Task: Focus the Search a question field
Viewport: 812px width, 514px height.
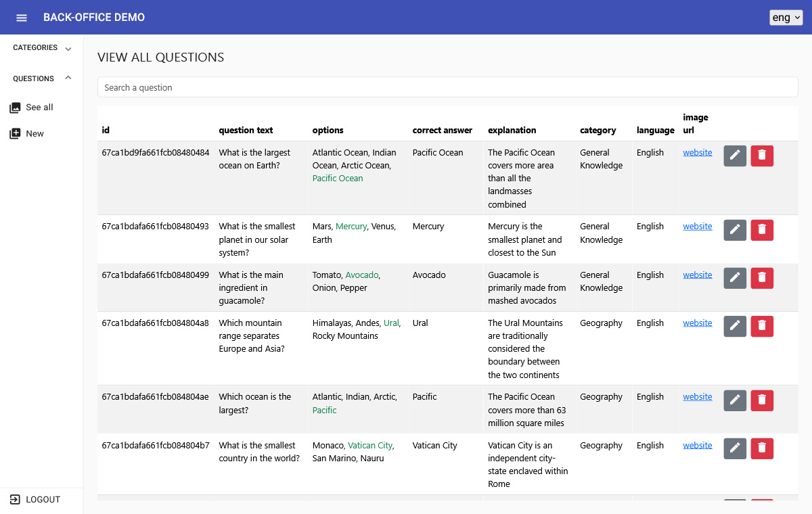Action: (448, 87)
